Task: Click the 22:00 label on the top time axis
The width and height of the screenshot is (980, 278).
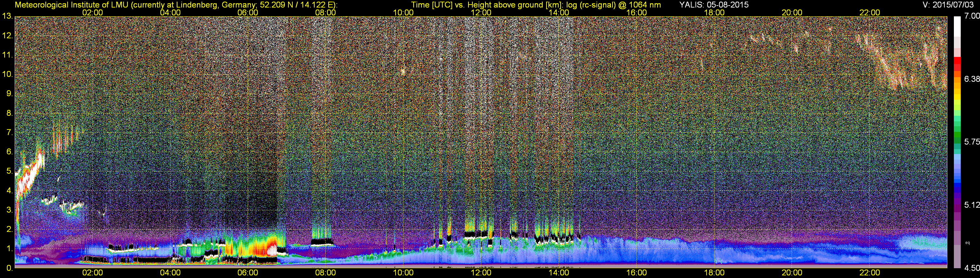Action: (870, 12)
